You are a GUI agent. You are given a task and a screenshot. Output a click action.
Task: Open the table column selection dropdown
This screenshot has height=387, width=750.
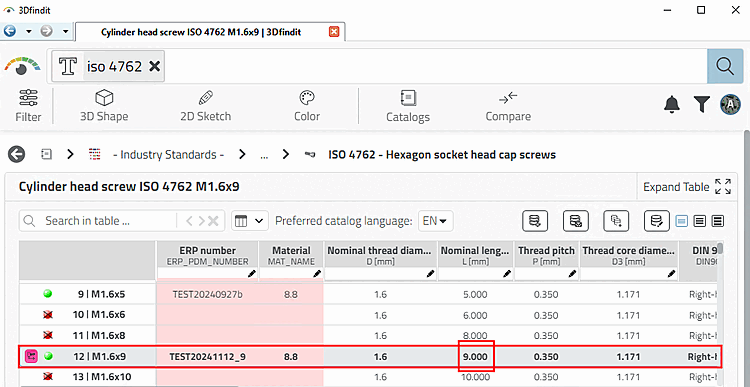point(250,221)
